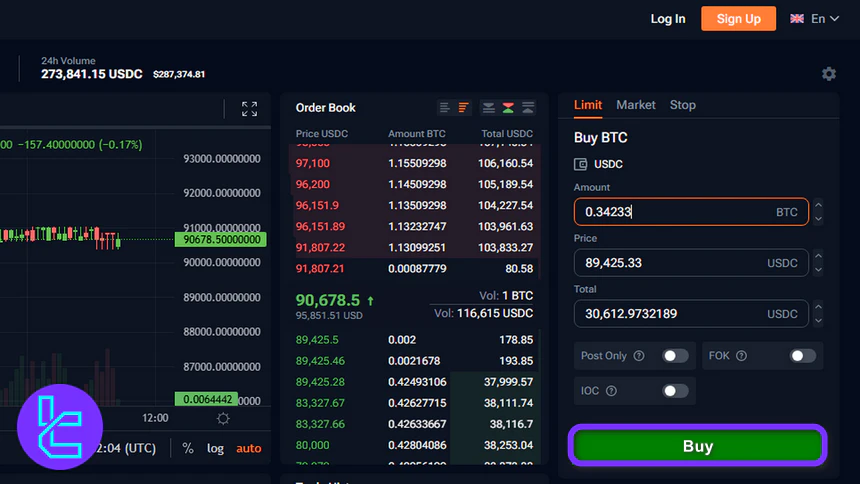Enable the Post Only toggle

(x=675, y=355)
